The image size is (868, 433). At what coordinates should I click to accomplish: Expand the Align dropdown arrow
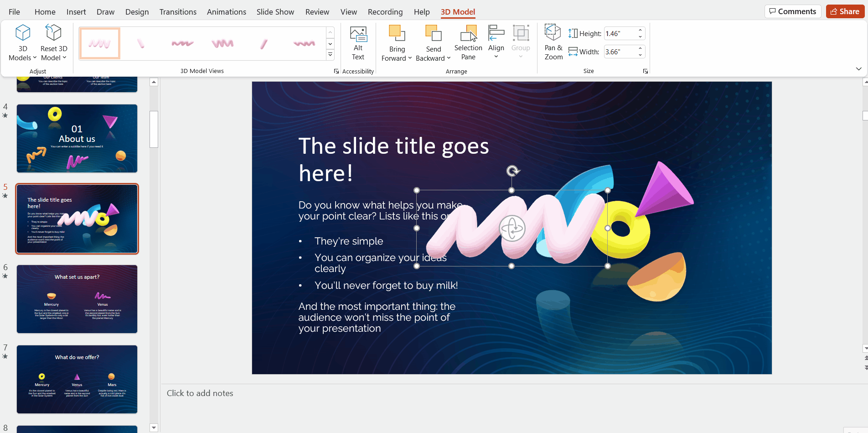click(496, 57)
